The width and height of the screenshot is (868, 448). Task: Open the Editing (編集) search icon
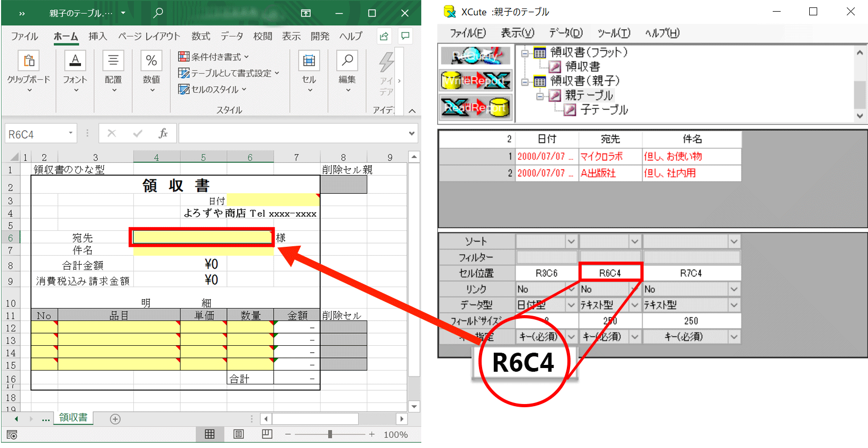click(347, 61)
